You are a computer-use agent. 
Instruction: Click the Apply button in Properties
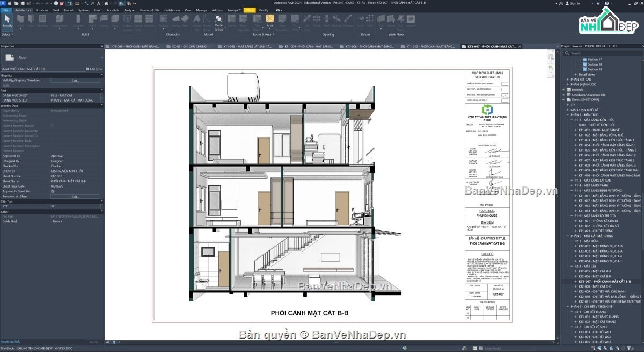93,342
